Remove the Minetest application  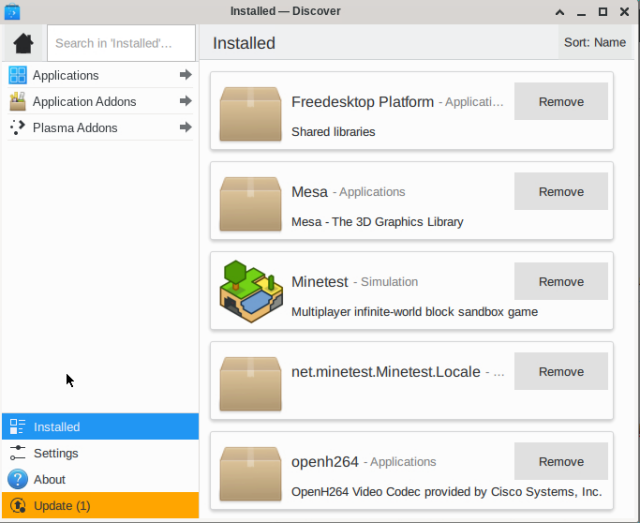[561, 282]
